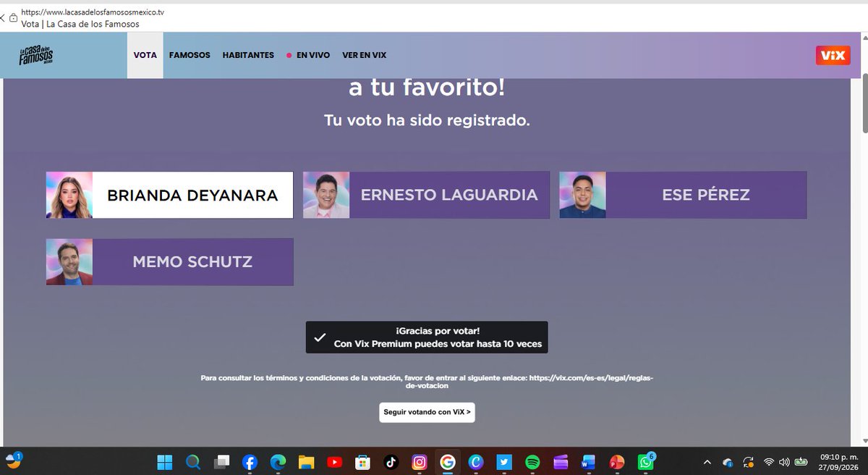Open the EN VIVO live stream link

point(308,55)
